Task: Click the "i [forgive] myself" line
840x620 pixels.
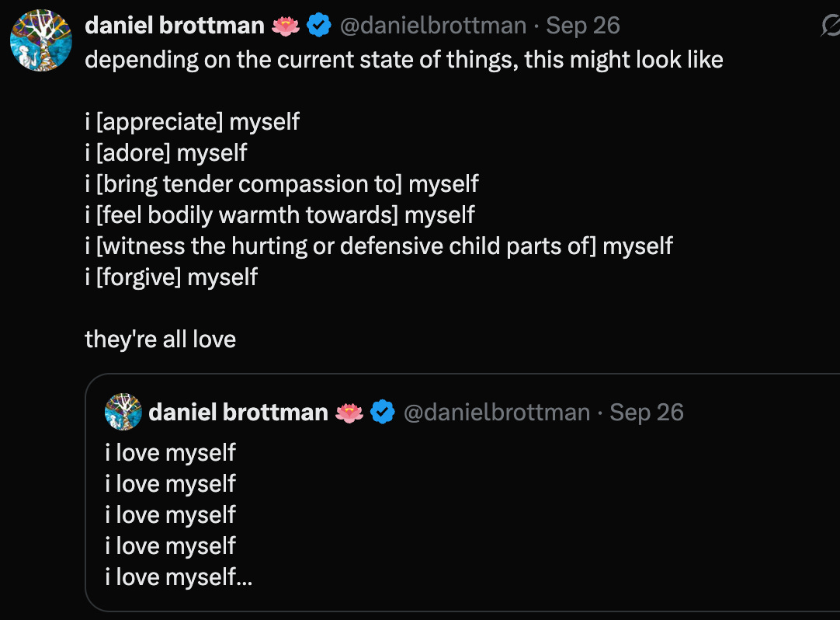Action: point(172,277)
